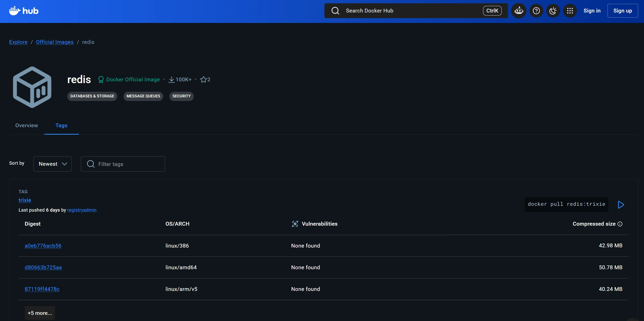Click the SECURITY category chip
This screenshot has height=321, width=644.
point(182,96)
